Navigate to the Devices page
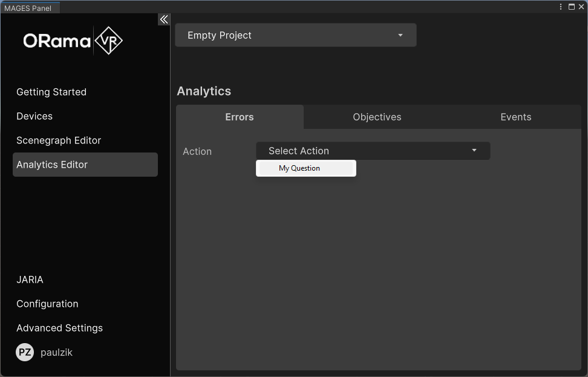Screen dimensions: 588x377 click(34, 116)
